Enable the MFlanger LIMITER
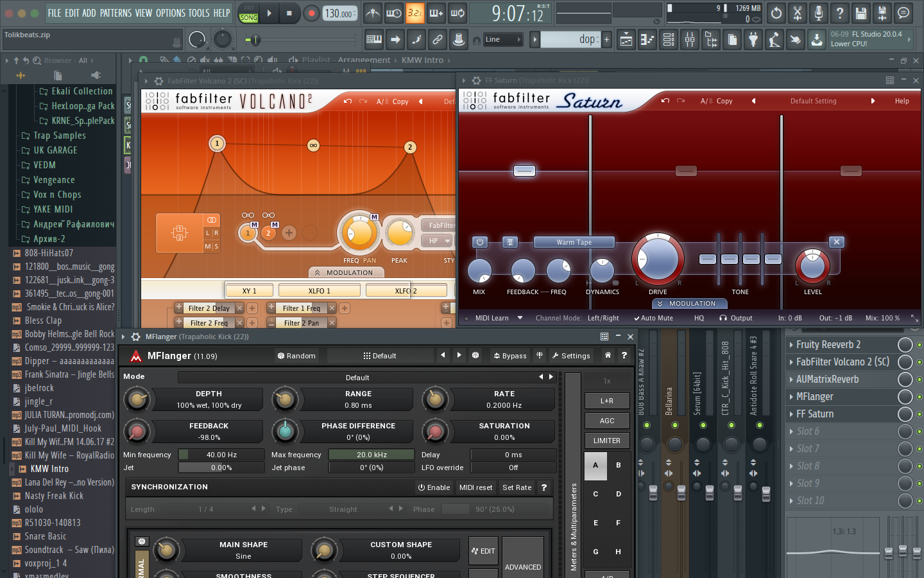Image resolution: width=924 pixels, height=578 pixels. click(x=606, y=441)
